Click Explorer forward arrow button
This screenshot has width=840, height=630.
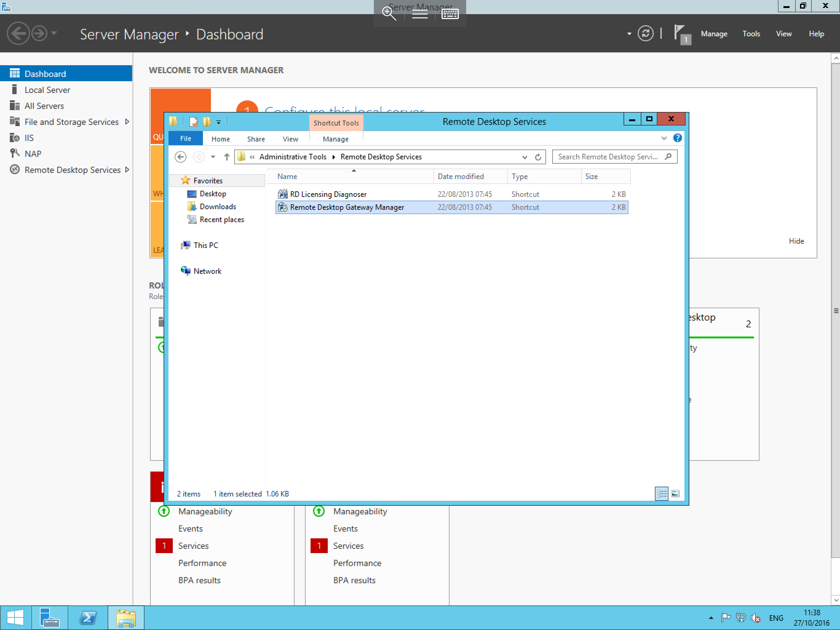click(x=199, y=157)
